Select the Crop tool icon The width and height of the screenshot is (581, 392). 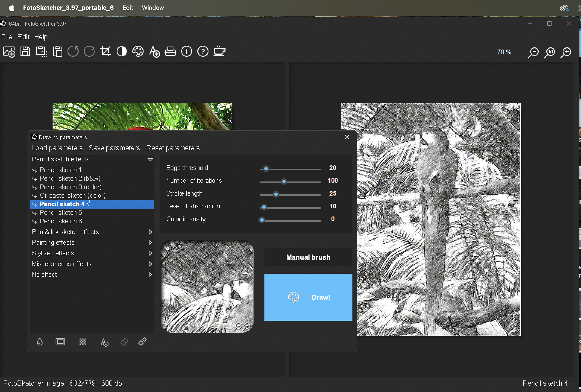[x=105, y=51]
